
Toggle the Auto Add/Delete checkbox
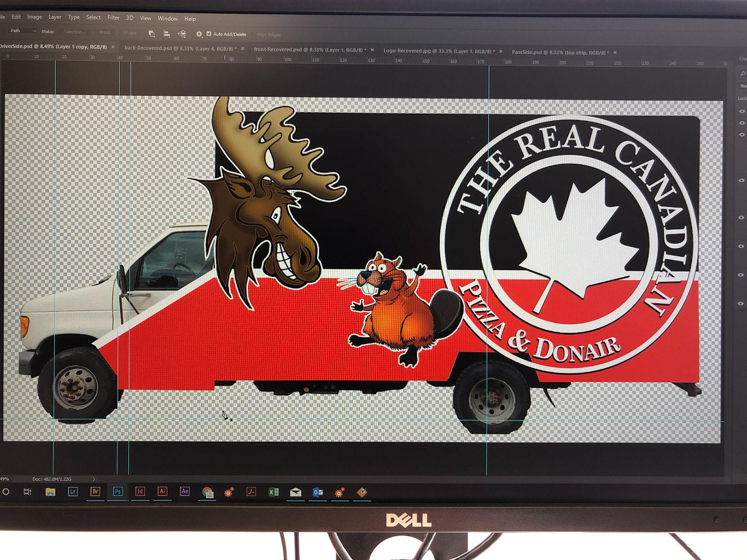[x=209, y=34]
